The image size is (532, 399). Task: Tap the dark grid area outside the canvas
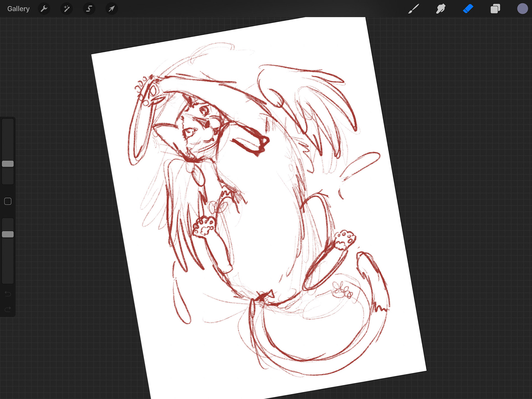471,194
